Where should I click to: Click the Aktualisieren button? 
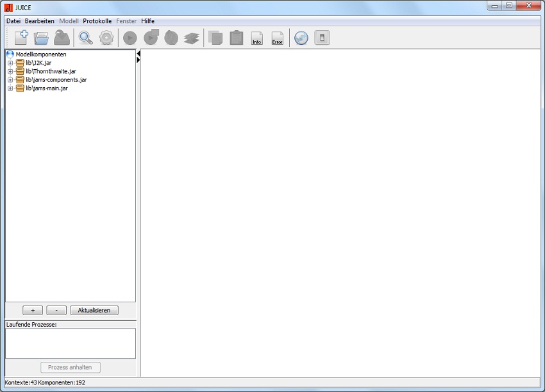pos(94,310)
